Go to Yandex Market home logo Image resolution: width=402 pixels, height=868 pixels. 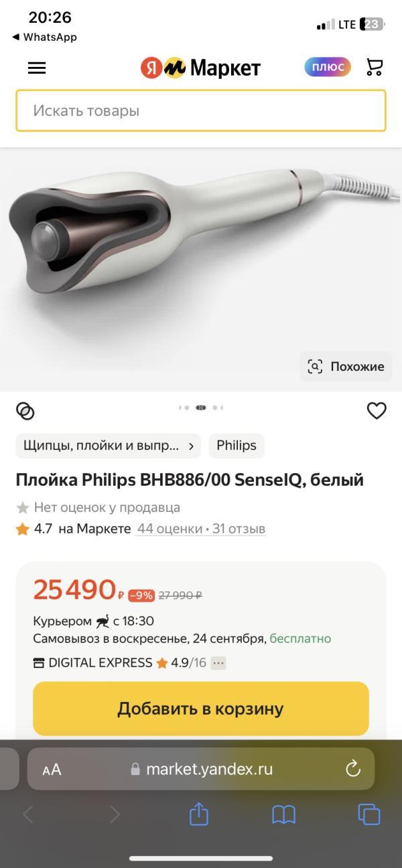pos(200,68)
